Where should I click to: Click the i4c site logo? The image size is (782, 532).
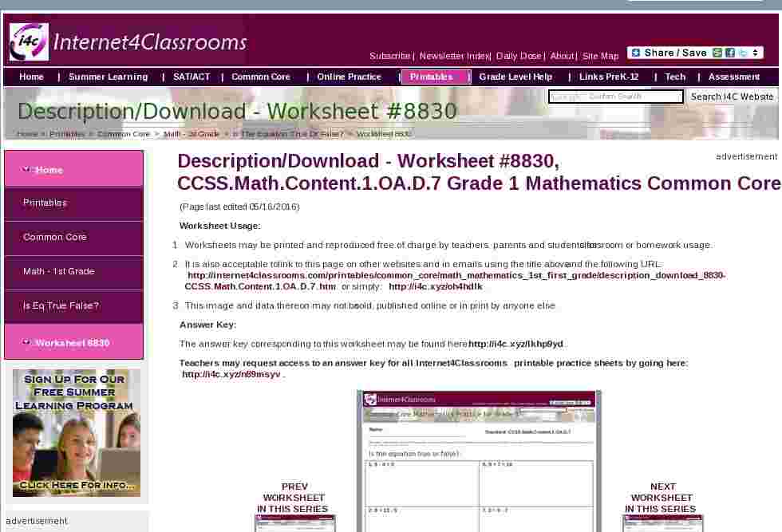[x=29, y=42]
